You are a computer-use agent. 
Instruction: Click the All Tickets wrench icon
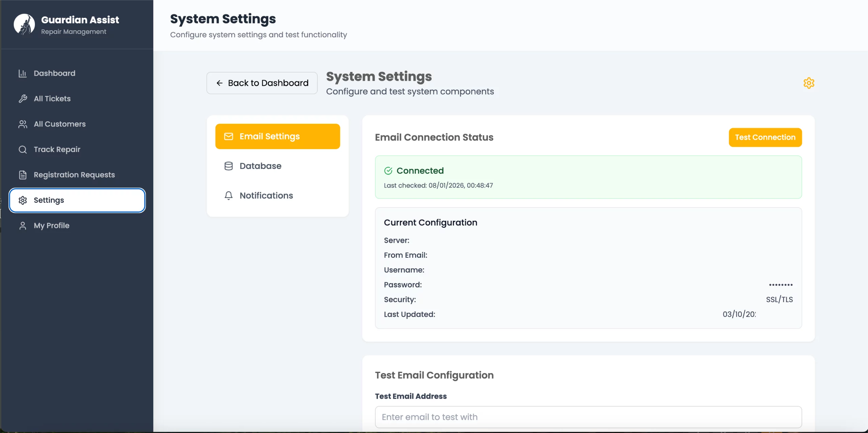[x=23, y=99]
